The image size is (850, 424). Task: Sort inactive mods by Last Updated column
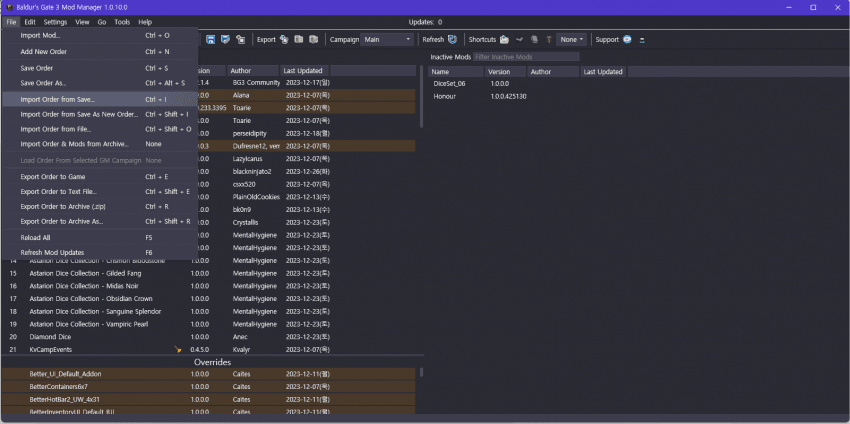point(603,72)
